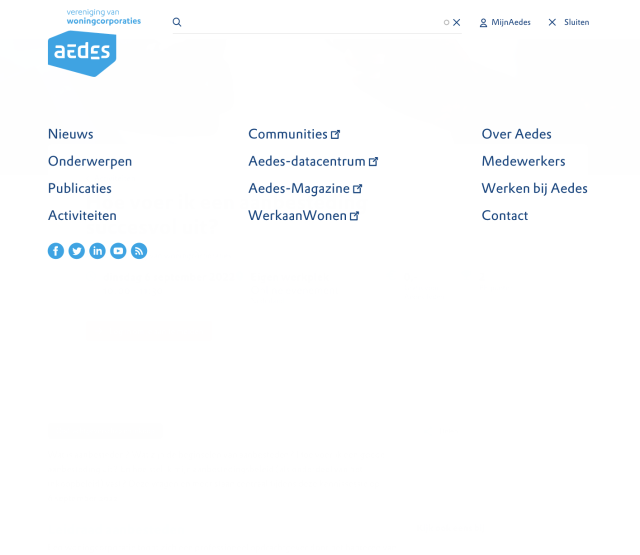The width and height of the screenshot is (640, 555).
Task: Open the Aedes Twitter profile
Action: pyautogui.click(x=77, y=251)
